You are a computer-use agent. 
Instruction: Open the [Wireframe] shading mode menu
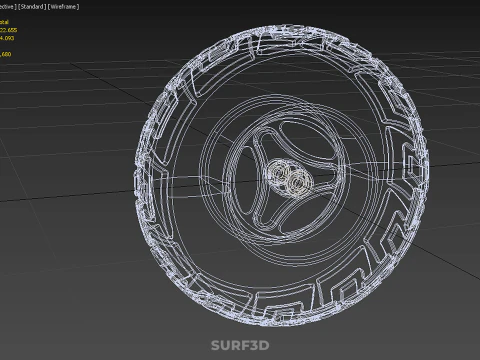(x=64, y=7)
